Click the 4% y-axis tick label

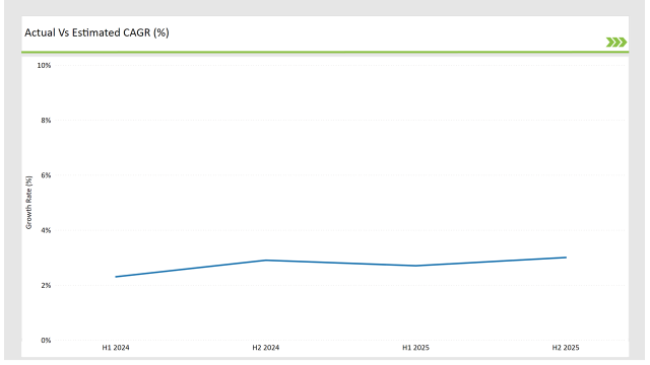(x=46, y=230)
